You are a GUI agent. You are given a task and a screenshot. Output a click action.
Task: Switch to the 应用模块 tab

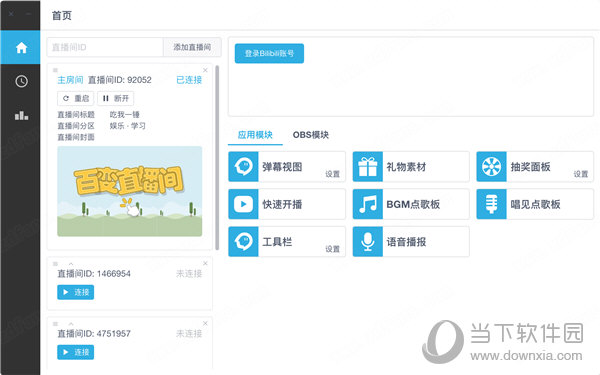pos(255,135)
